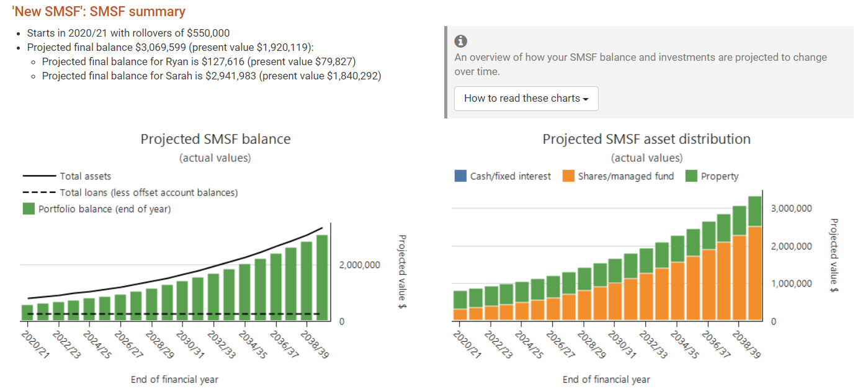The height and width of the screenshot is (389, 868).
Task: Toggle the Cash/fixed interest legend swatch
Action: click(x=460, y=176)
